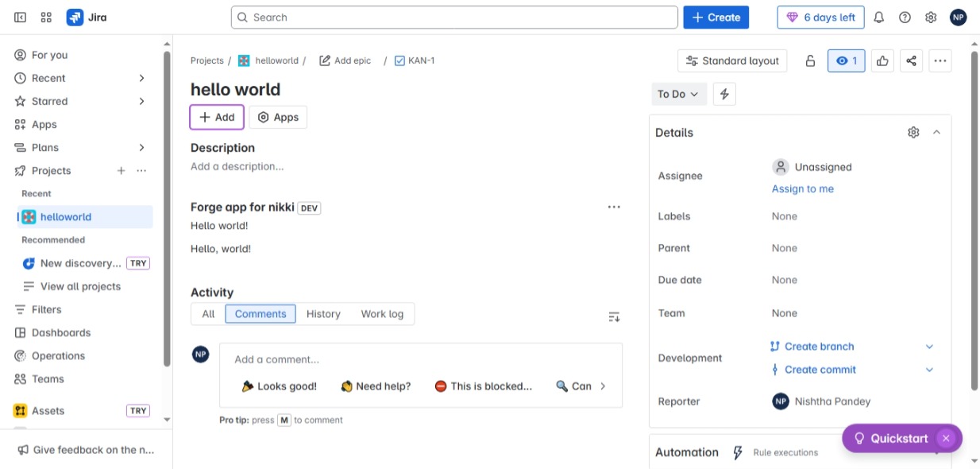980x469 pixels.
Task: Select the Comments activity tab
Action: tap(260, 314)
